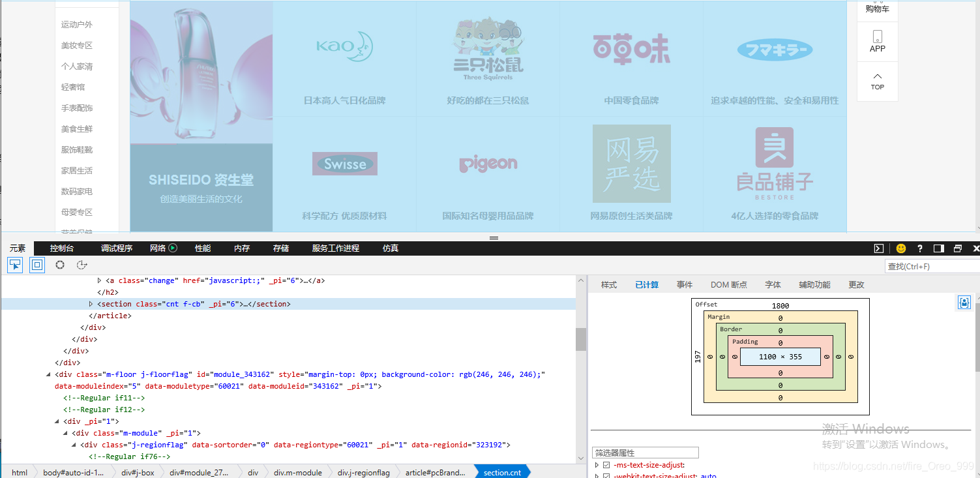Open the 辅助功能 pane tab
This screenshot has height=478, width=980.
coord(815,285)
